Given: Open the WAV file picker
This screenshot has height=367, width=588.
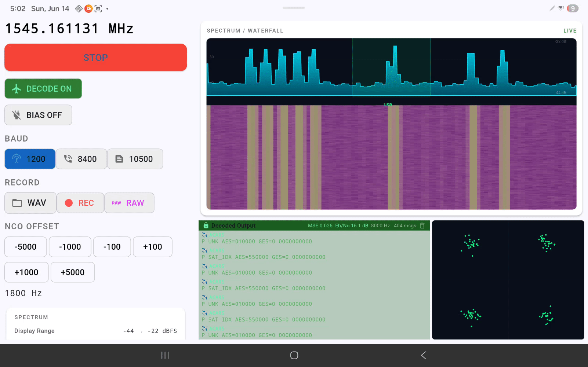Looking at the screenshot, I should click(x=30, y=203).
